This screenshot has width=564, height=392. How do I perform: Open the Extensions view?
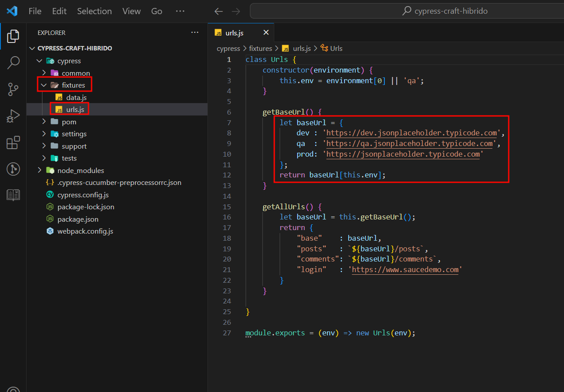(13, 142)
